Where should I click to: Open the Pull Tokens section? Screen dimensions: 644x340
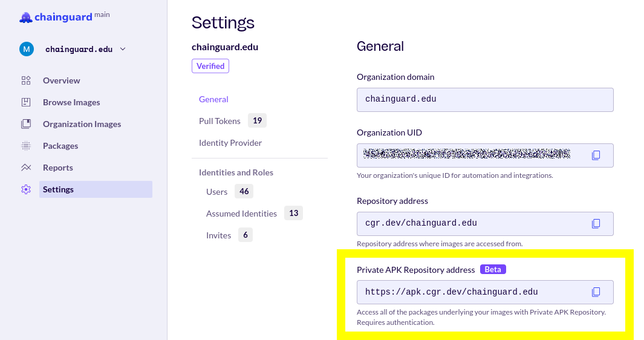point(220,121)
